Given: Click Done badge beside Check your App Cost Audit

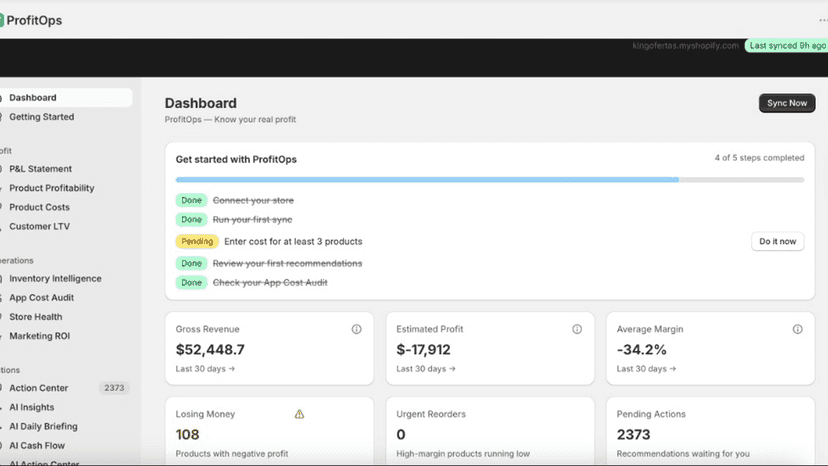Looking at the screenshot, I should pyautogui.click(x=191, y=283).
